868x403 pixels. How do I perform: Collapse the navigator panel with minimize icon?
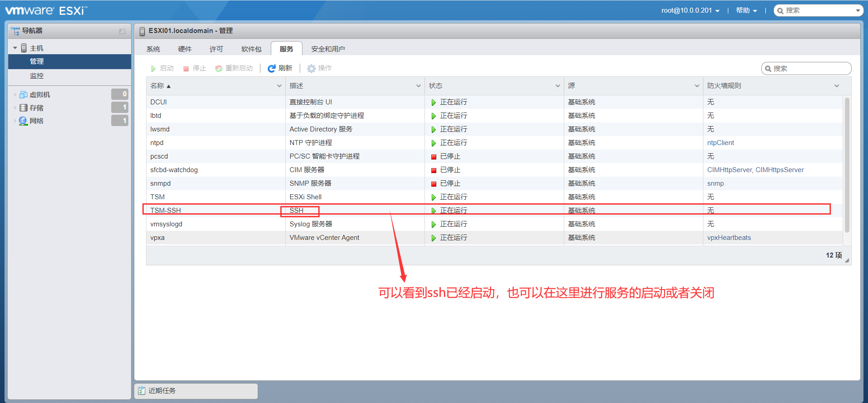tap(122, 31)
